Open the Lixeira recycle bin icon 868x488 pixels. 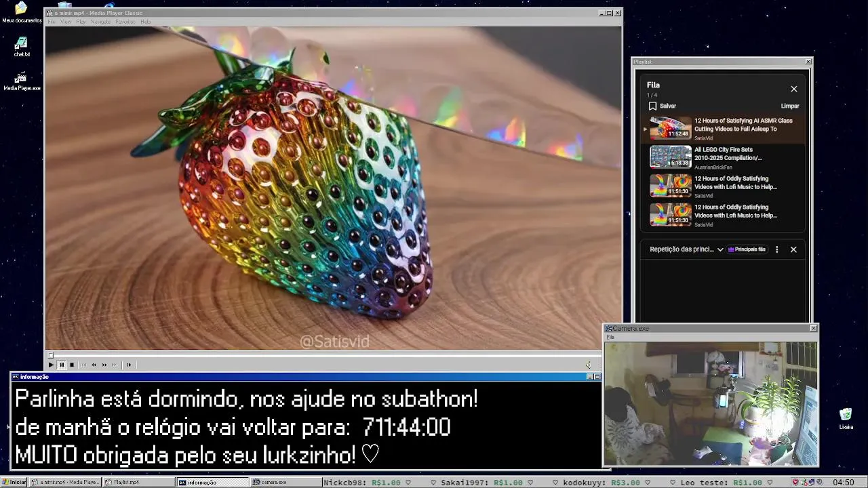846,419
